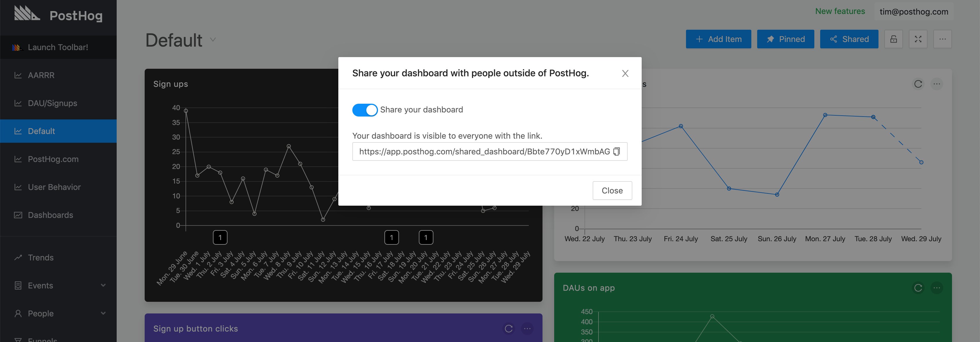Open the New features link
Screen dimensions: 980x342
pos(840,11)
